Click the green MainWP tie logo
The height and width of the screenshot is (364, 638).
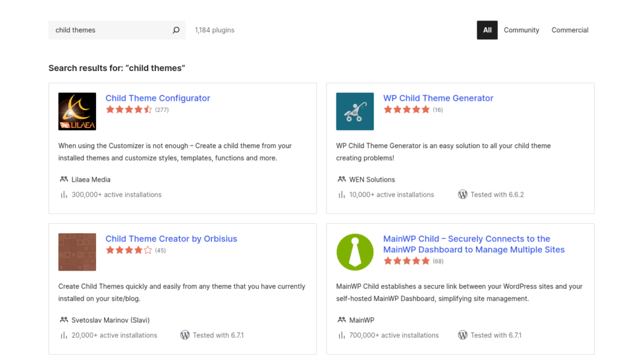point(355,252)
